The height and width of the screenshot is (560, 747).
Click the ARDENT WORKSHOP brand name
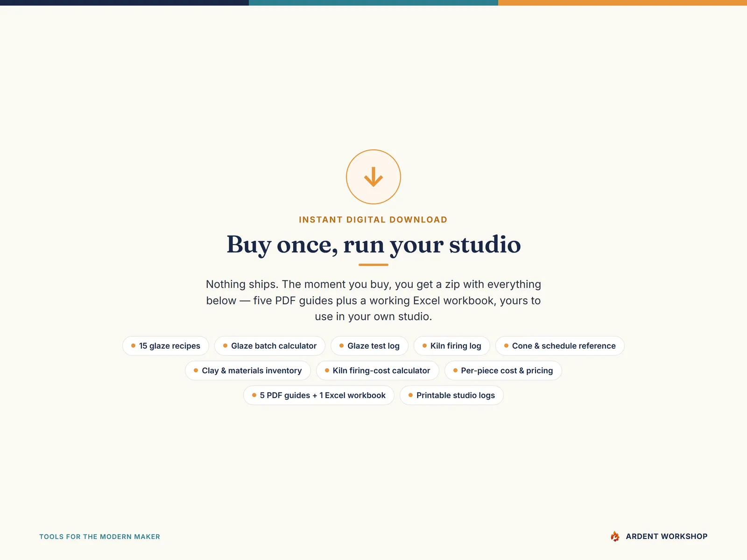point(667,536)
